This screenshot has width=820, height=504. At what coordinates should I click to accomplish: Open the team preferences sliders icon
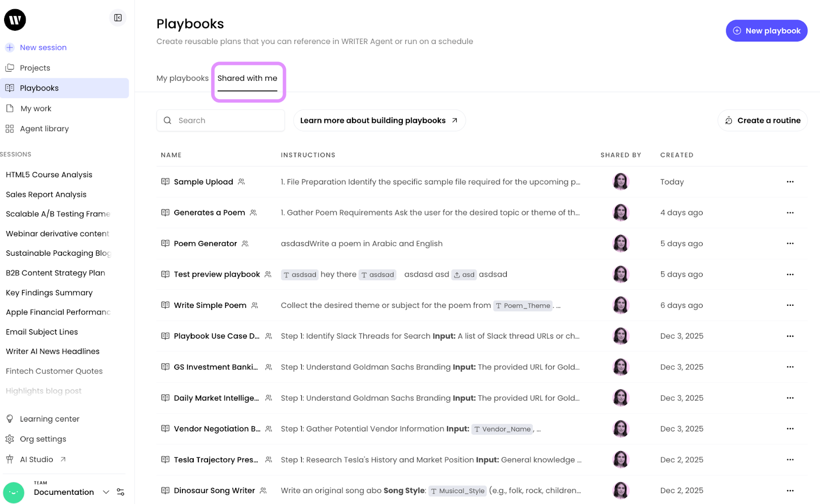120,492
